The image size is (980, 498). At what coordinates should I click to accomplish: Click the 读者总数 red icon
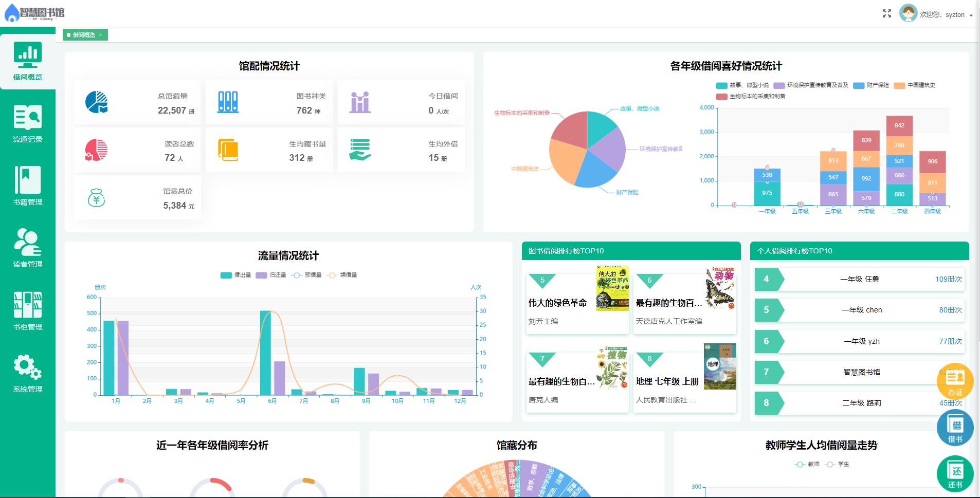click(96, 150)
